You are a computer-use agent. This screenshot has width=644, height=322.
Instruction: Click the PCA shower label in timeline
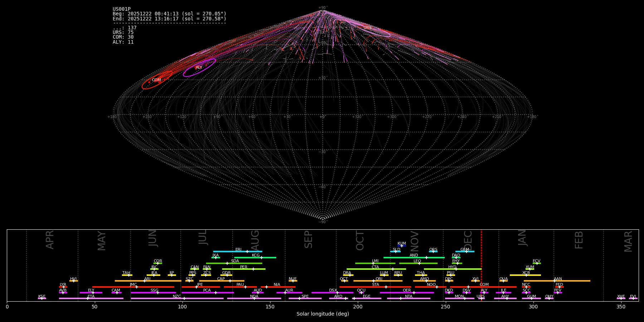[207, 291]
